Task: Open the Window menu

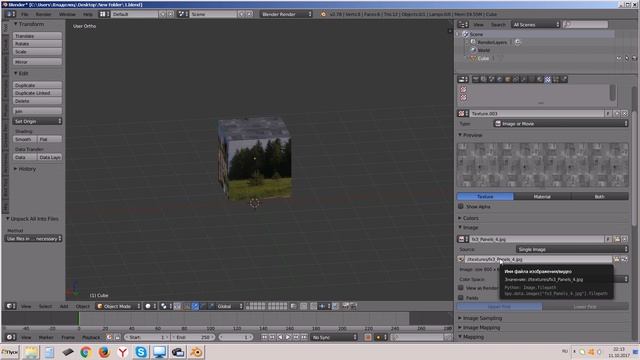Action: pos(67,14)
